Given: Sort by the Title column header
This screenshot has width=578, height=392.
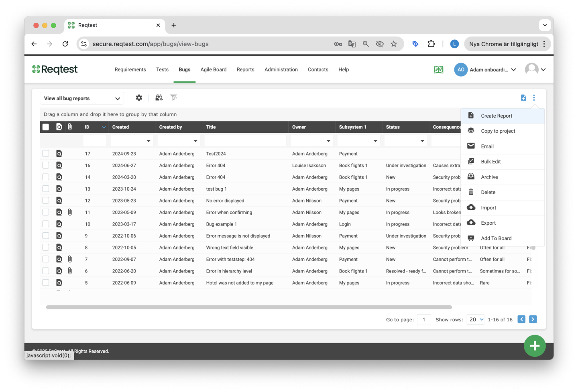Looking at the screenshot, I should 211,127.
